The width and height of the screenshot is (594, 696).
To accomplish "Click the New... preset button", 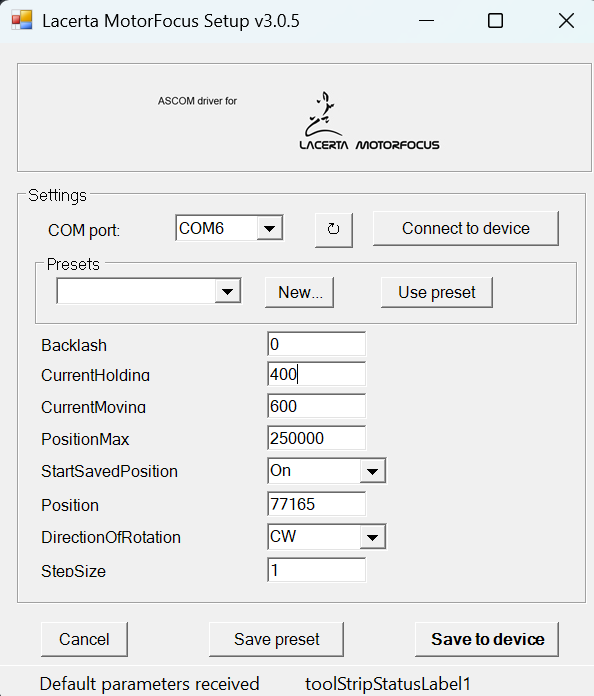I will coord(299,293).
